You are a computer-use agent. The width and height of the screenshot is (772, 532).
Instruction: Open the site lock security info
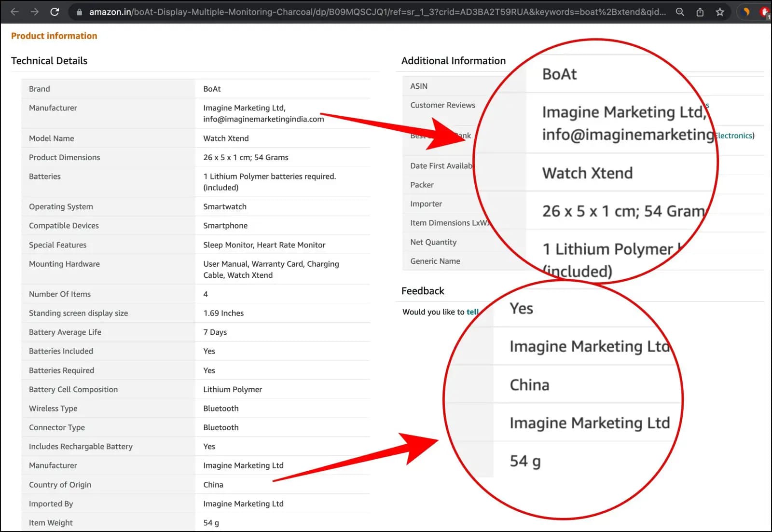point(80,12)
